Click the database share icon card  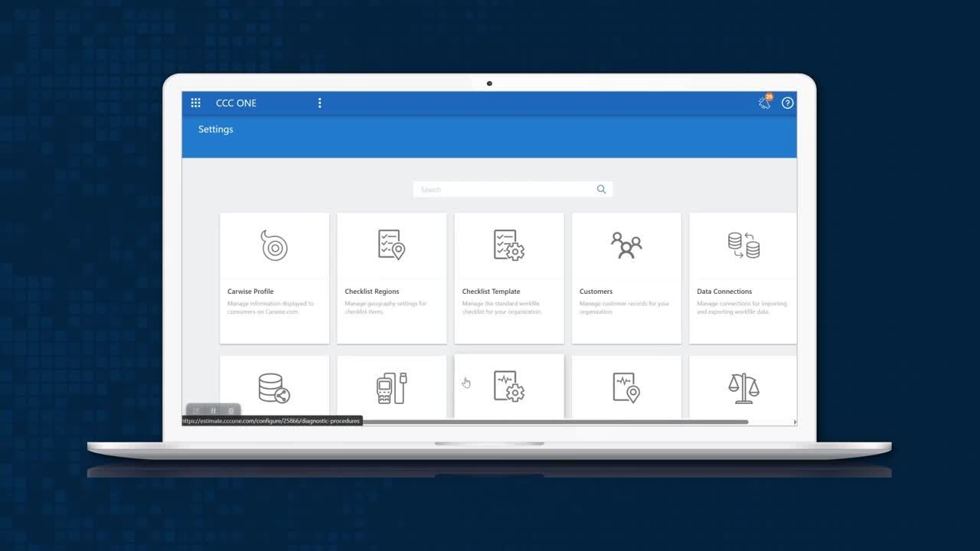pyautogui.click(x=274, y=387)
